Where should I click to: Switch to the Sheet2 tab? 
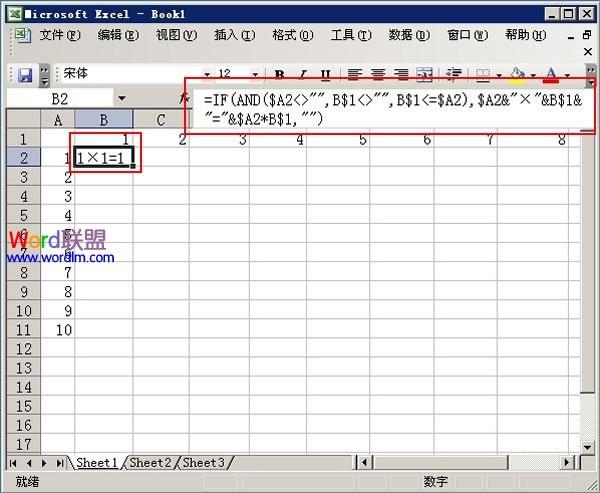[x=150, y=462]
